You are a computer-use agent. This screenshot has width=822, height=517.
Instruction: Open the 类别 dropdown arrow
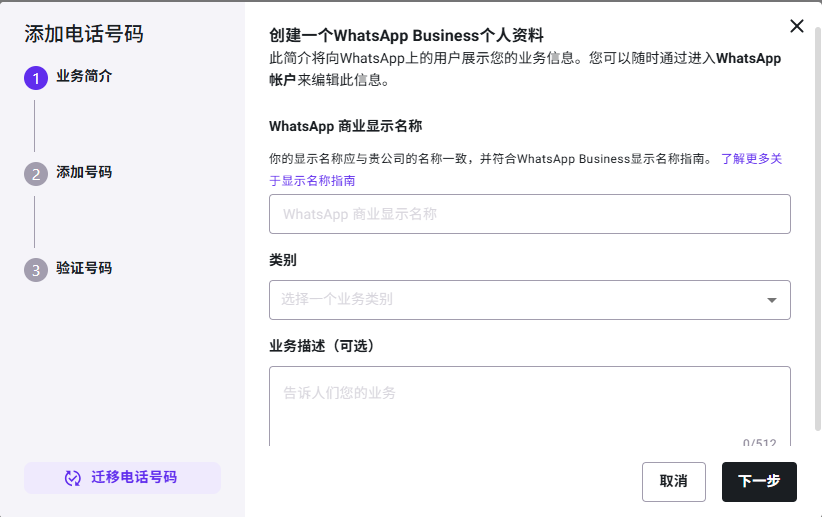pos(771,300)
